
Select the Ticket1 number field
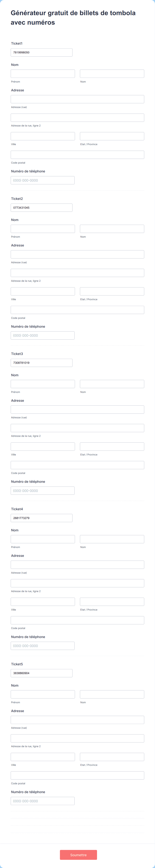pyautogui.click(x=41, y=52)
